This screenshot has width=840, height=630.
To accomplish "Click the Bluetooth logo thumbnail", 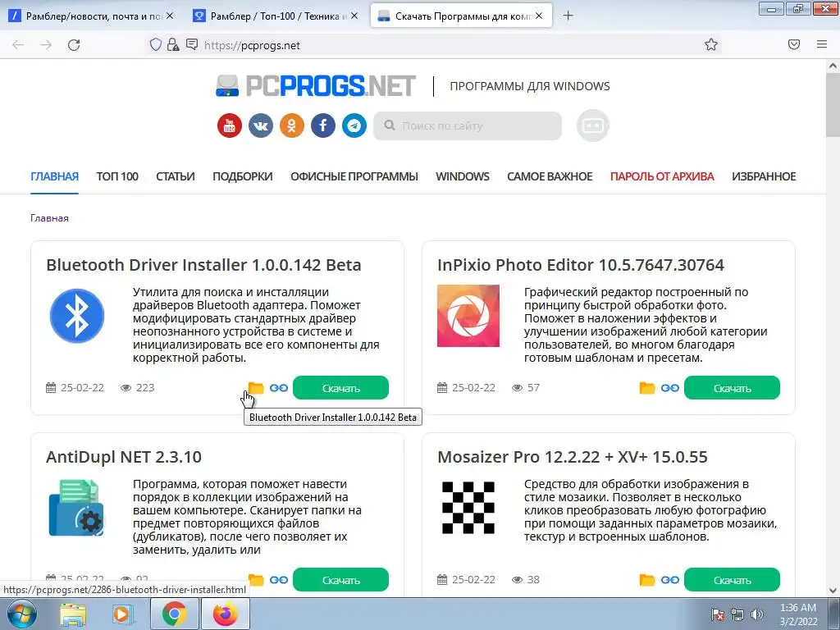I will coord(77,316).
